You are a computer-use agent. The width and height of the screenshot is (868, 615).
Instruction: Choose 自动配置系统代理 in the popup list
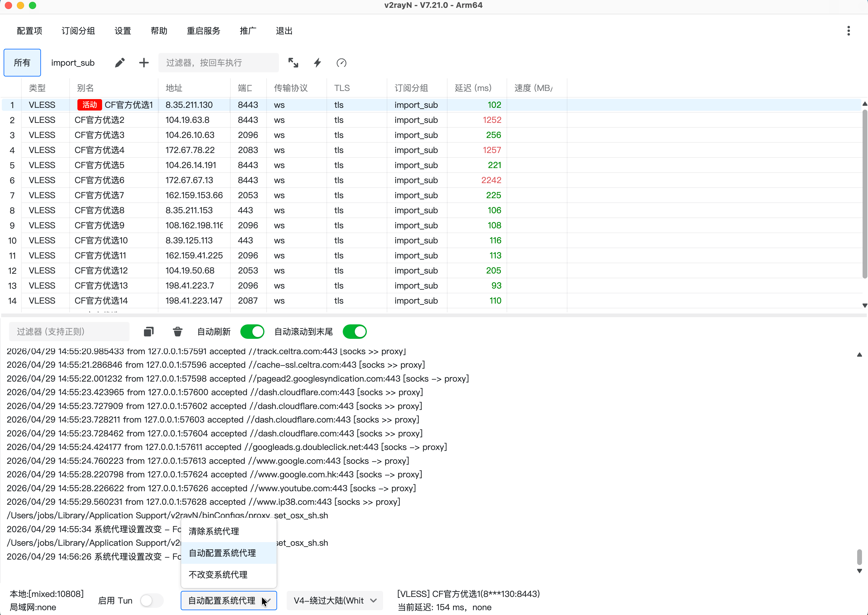(229, 553)
